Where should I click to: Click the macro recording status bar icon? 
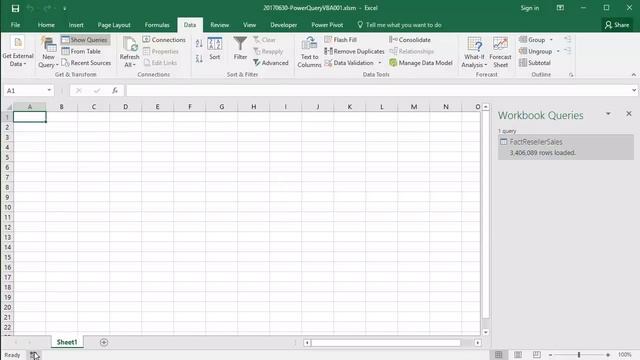point(34,355)
